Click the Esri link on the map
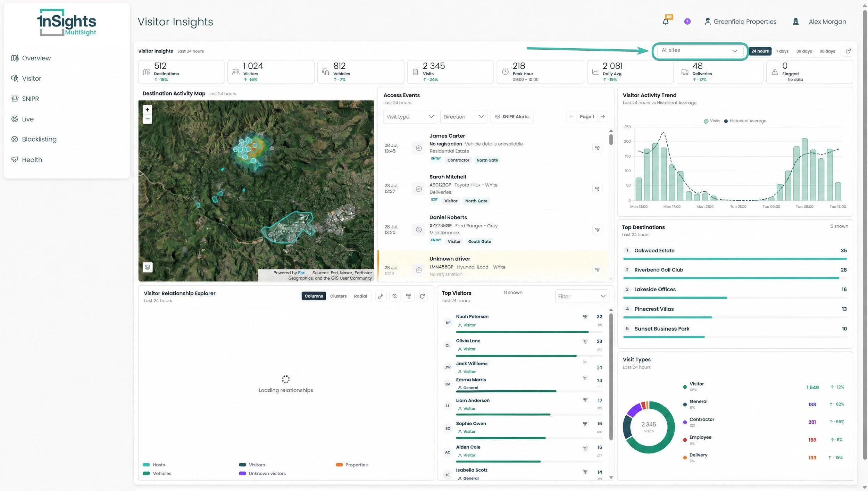Viewport: 868px width, 491px height. pos(301,273)
